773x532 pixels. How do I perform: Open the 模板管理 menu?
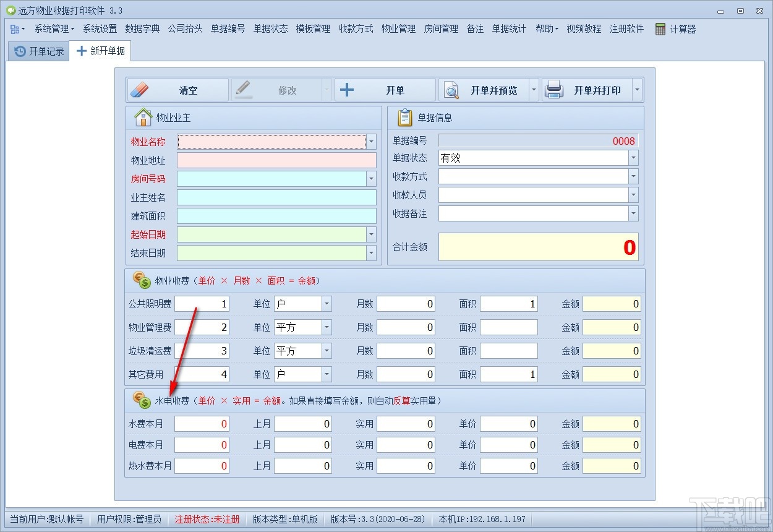click(313, 28)
